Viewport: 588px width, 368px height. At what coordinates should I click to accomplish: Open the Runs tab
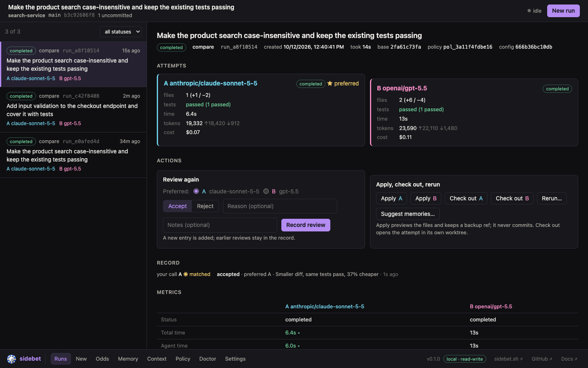coord(60,359)
